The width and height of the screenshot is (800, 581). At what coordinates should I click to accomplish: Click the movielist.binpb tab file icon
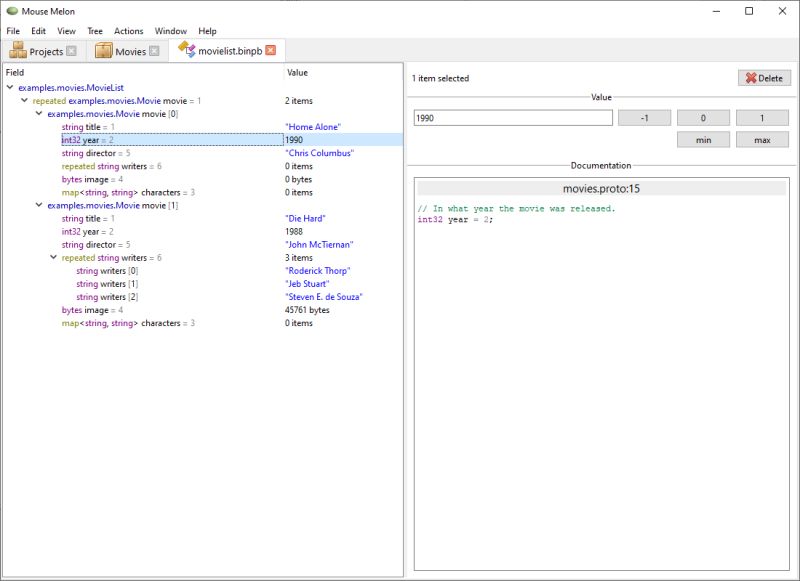tap(187, 49)
